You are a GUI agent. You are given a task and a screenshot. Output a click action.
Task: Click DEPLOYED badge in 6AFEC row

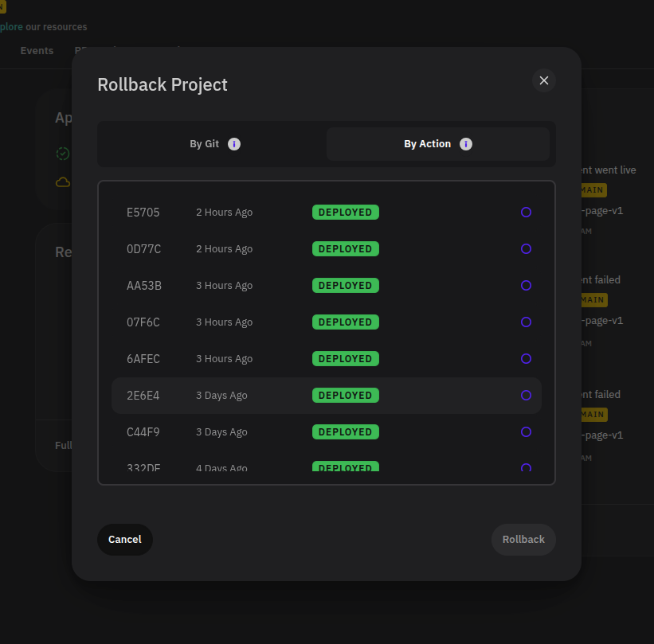346,359
